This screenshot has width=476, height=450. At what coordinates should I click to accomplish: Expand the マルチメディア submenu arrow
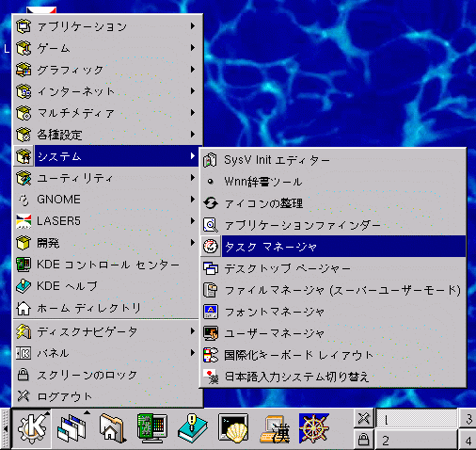[193, 113]
